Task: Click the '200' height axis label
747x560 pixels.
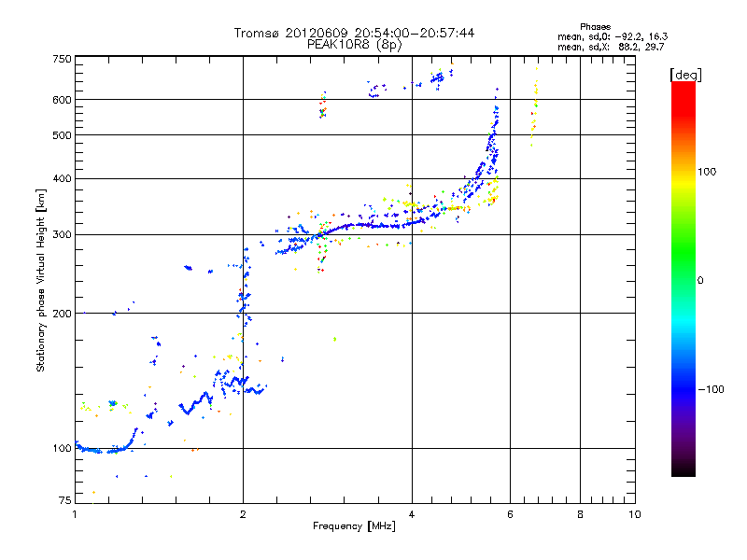Action: (62, 314)
